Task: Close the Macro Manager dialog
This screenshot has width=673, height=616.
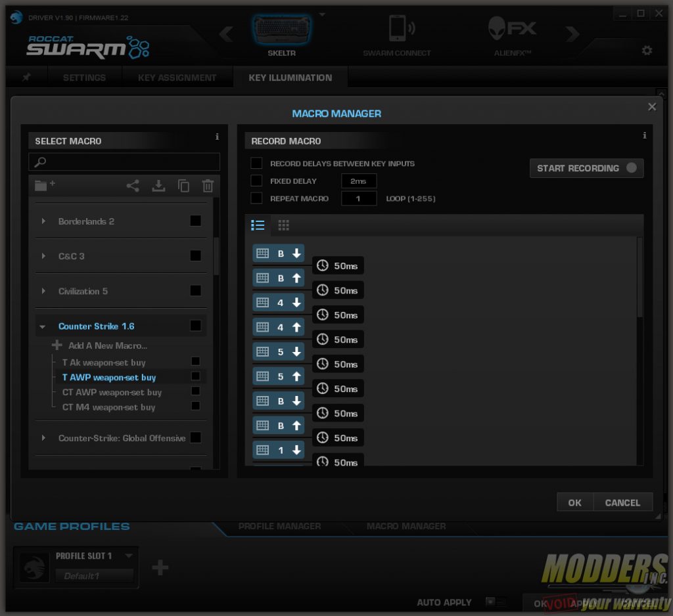Action: (651, 107)
